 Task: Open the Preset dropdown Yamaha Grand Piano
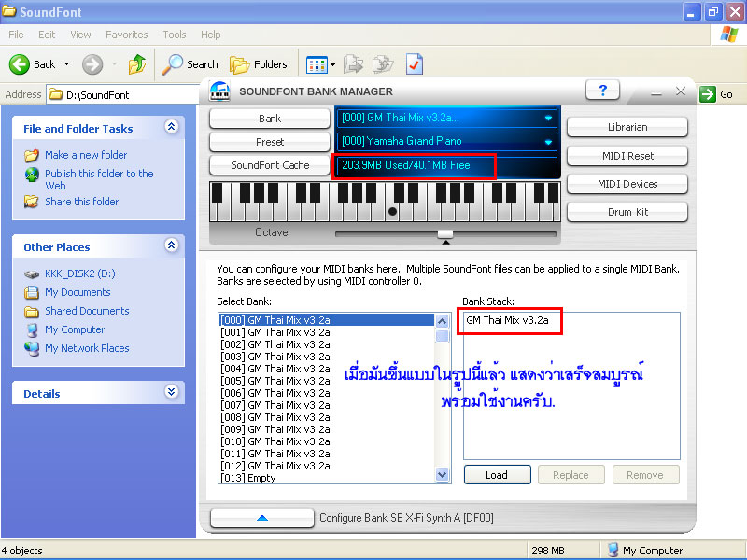coord(447,141)
